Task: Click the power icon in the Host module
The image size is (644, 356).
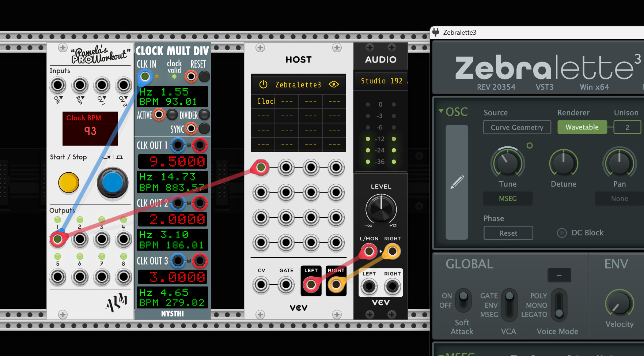Action: click(263, 85)
